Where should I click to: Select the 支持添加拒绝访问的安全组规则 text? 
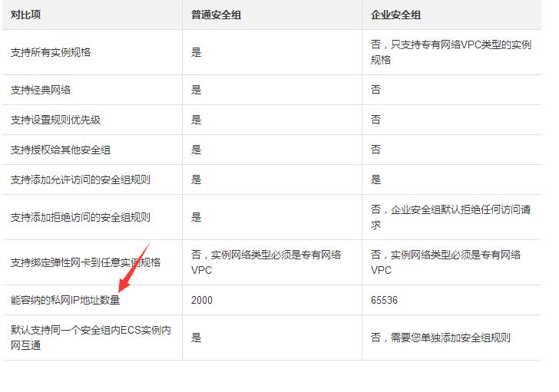tap(81, 217)
